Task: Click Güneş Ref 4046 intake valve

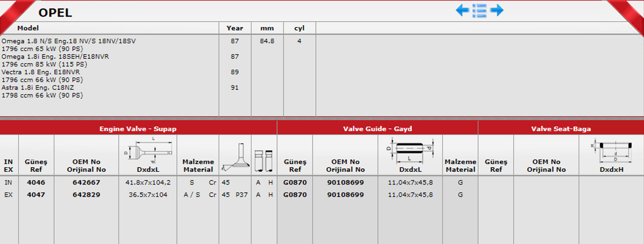Action: coord(36,182)
